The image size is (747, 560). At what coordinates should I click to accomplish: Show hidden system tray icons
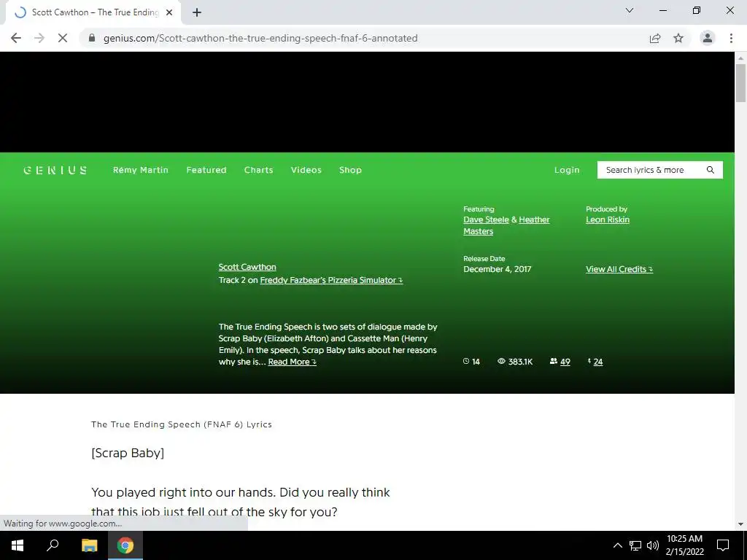pos(617,545)
